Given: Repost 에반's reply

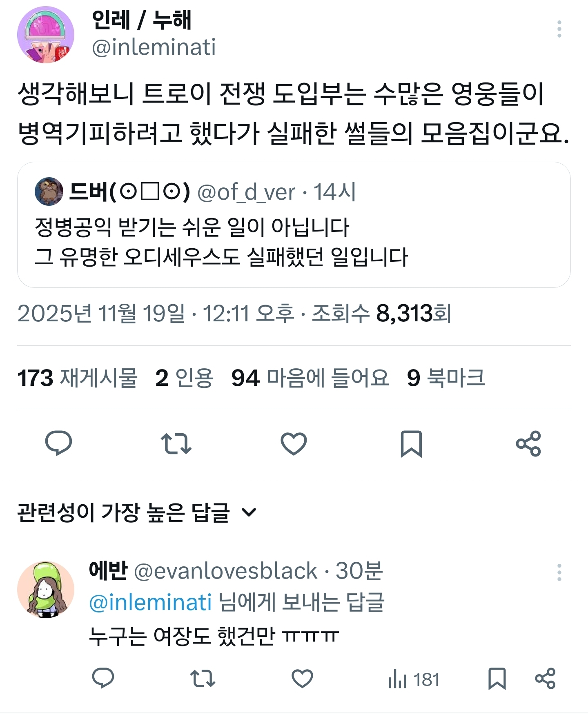Looking at the screenshot, I should coord(203,679).
